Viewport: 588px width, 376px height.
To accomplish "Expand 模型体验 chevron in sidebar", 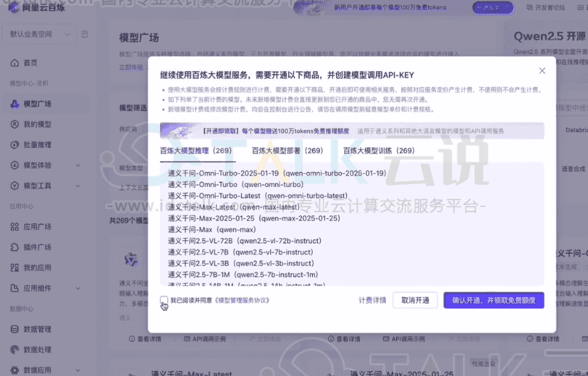I will click(78, 166).
